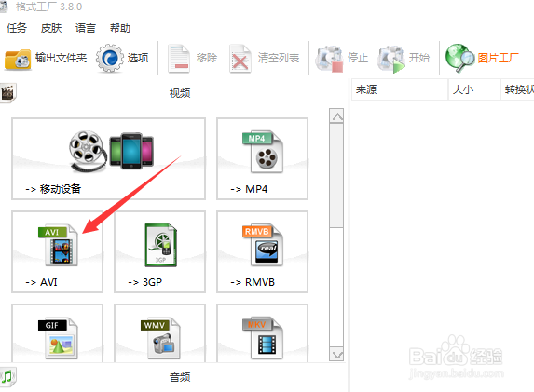Select the WMV conversion tile
The width and height of the screenshot is (534, 392).
159,332
